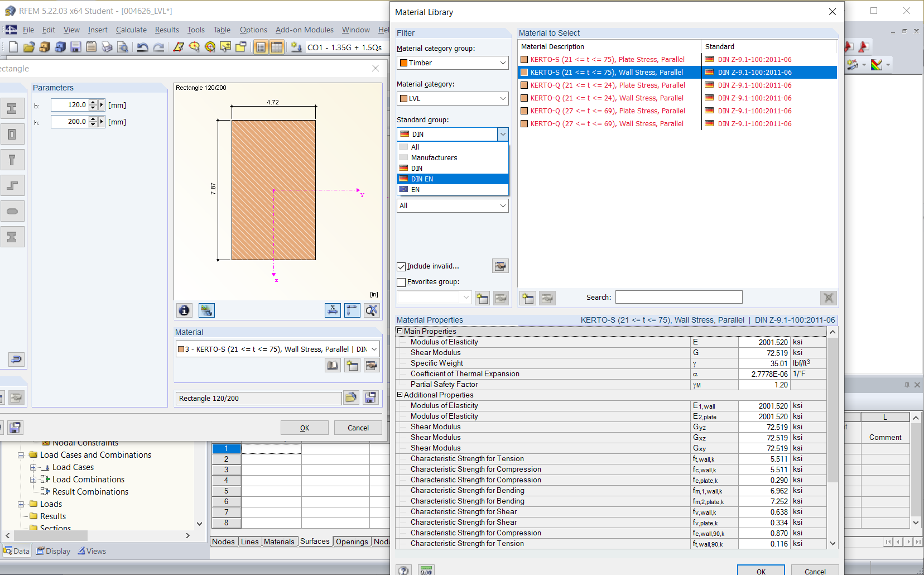This screenshot has width=924, height=575.
Task: Save cross-section with the floppy disk icon
Action: click(370, 397)
